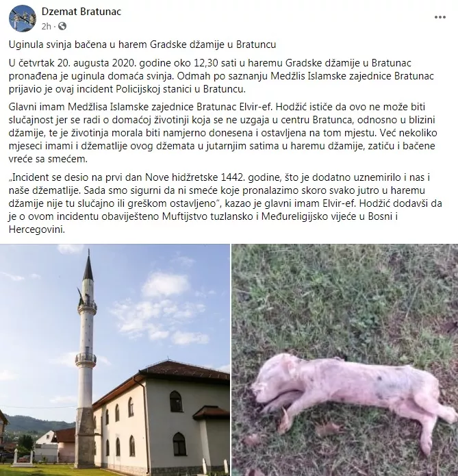Open the mosque and minaret photo
This screenshot has width=458, height=476.
pos(115,360)
